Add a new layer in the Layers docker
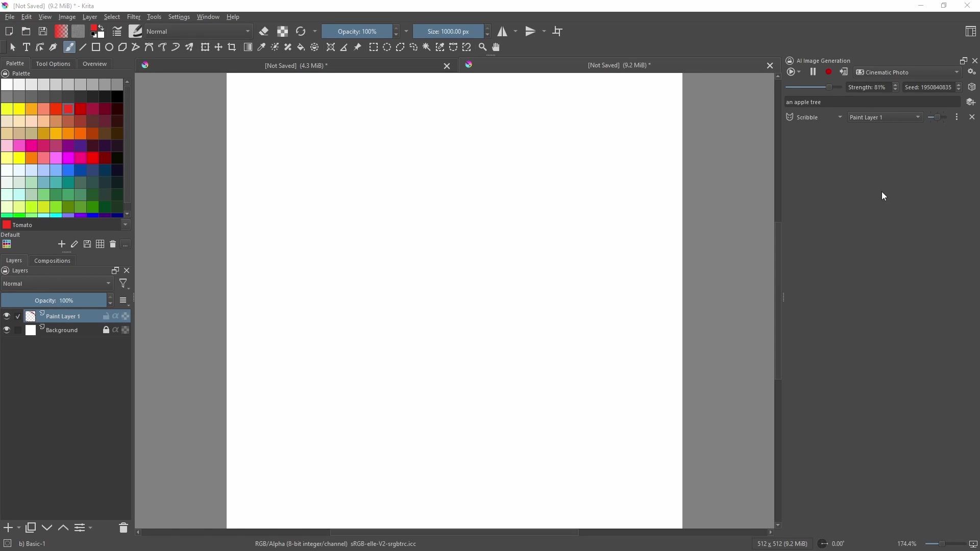This screenshot has width=980, height=551. [x=8, y=528]
